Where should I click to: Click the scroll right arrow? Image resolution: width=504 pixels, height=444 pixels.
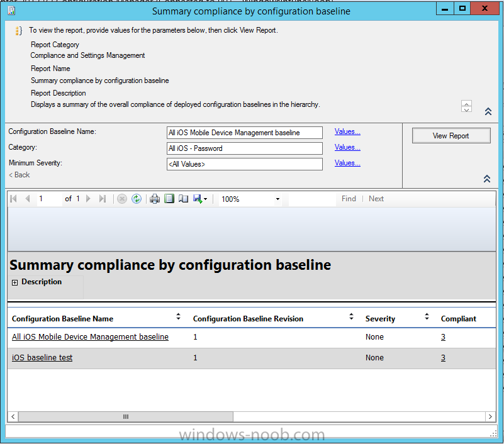click(x=490, y=417)
